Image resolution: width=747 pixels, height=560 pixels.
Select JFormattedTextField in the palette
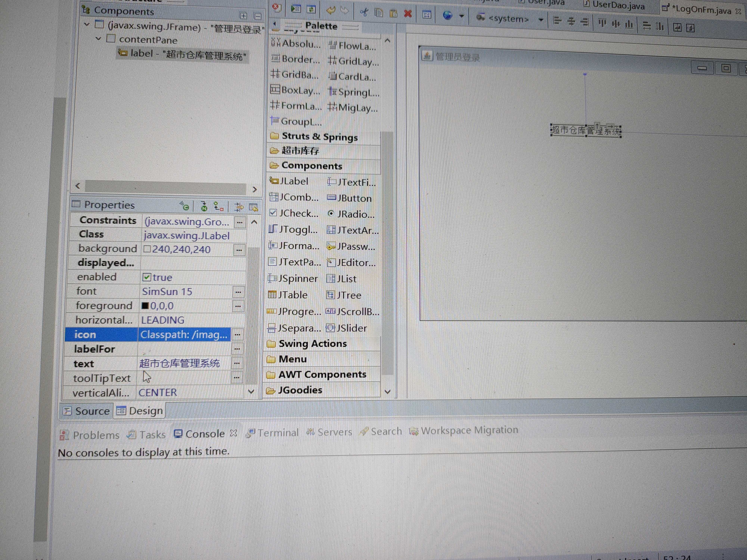tap(293, 246)
